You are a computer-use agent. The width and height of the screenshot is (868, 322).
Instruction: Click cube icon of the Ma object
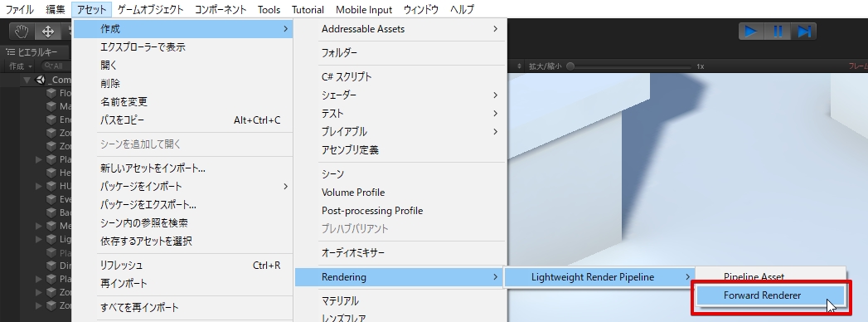point(52,106)
